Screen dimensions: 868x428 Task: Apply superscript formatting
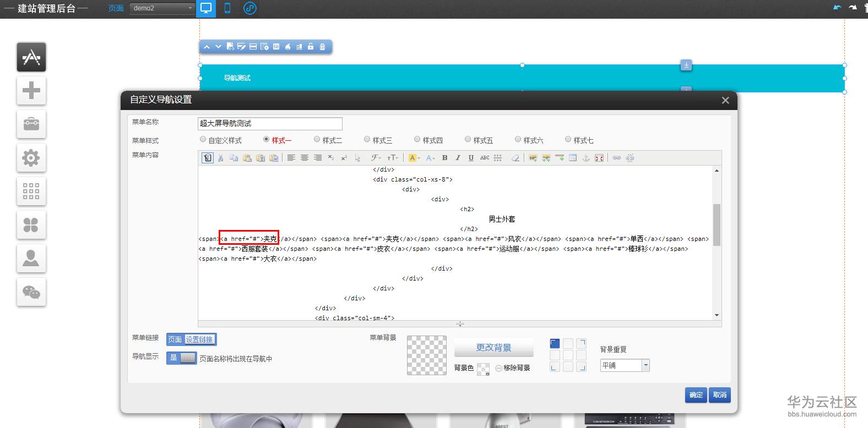tap(344, 158)
